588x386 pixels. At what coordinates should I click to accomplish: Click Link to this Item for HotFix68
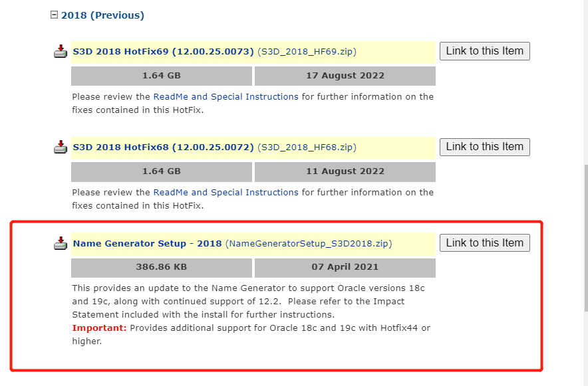(x=484, y=147)
